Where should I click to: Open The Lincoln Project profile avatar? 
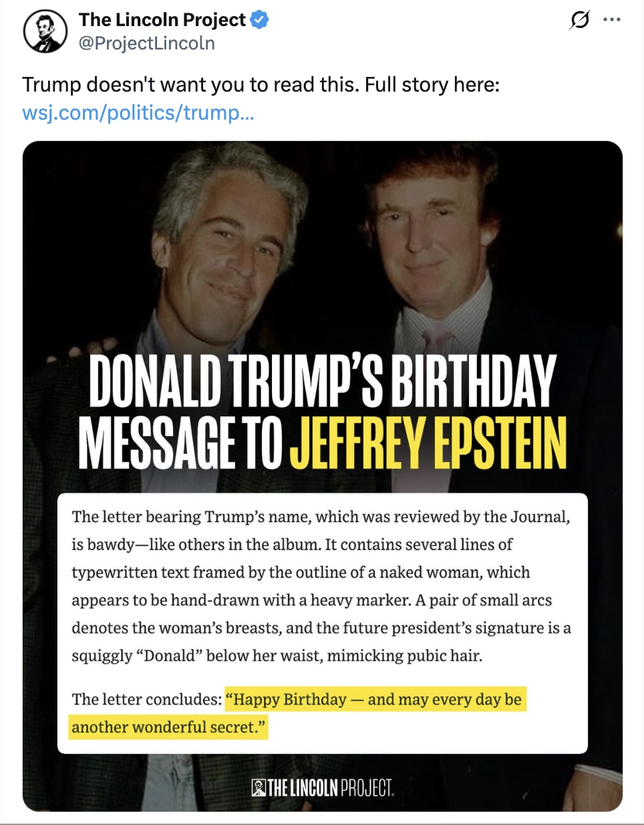pyautogui.click(x=45, y=31)
